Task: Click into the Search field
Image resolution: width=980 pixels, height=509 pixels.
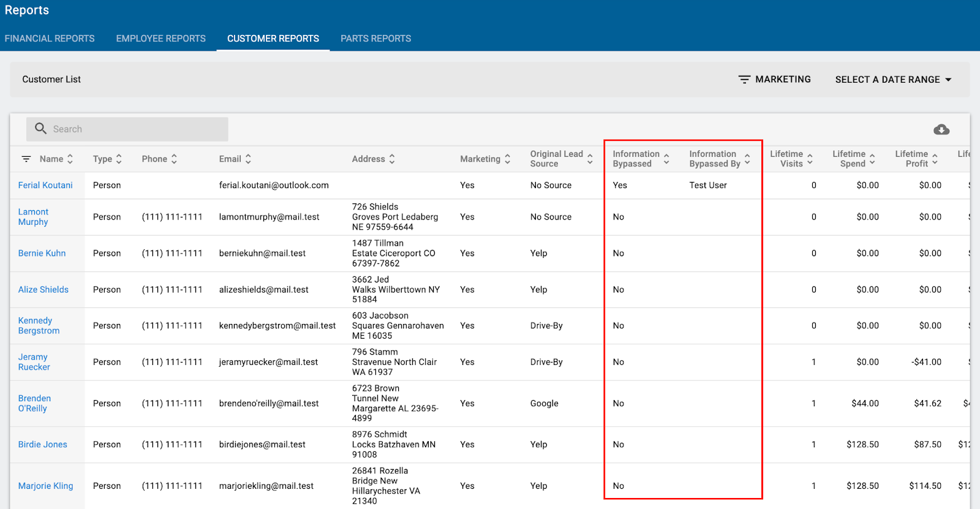Action: point(127,129)
